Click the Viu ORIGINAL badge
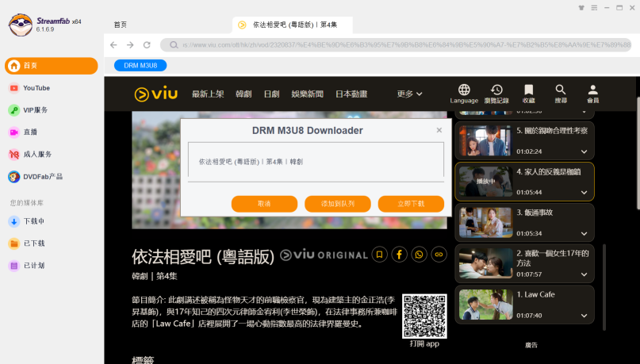Image resolution: width=640 pixels, height=364 pixels. coord(324,255)
